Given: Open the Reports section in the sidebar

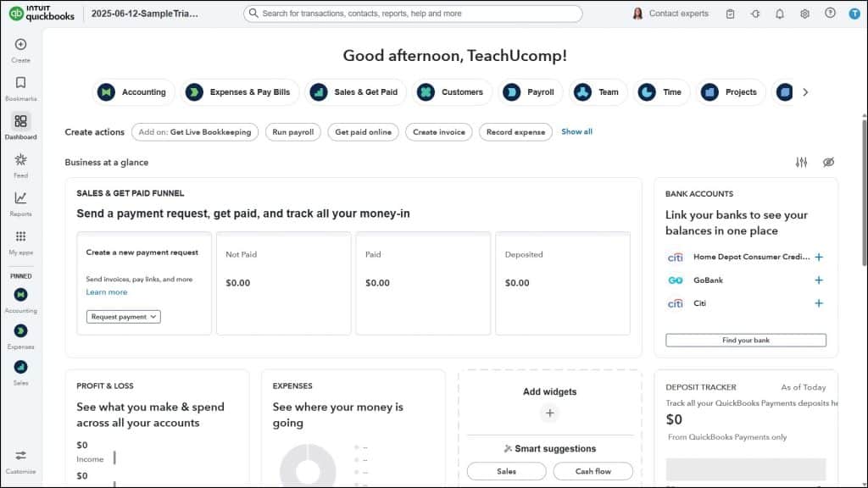Looking at the screenshot, I should coord(19,202).
